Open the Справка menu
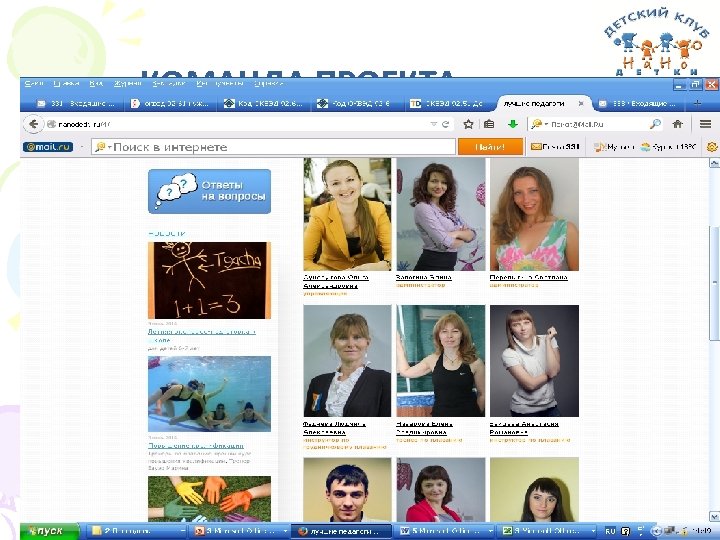Viewport: 720px width, 540px height. coord(268,84)
